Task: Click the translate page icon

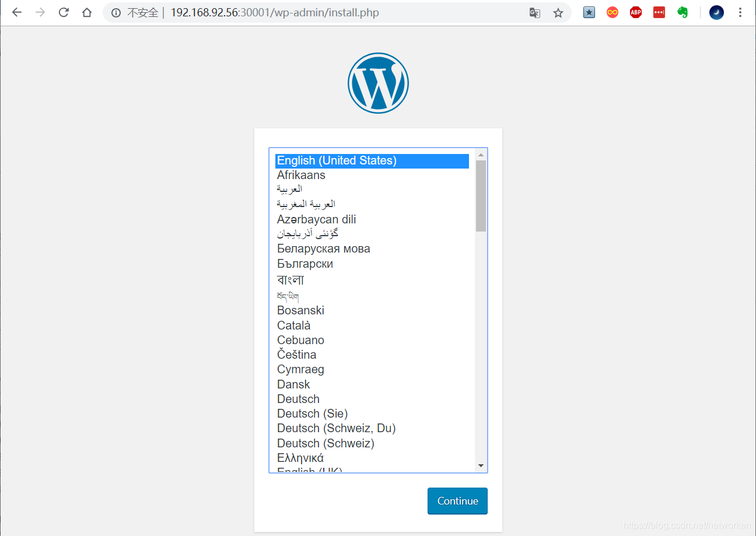Action: [535, 12]
